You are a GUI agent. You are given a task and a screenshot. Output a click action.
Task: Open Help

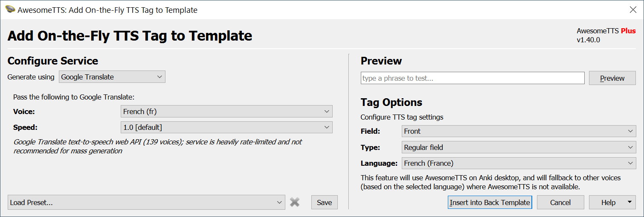pyautogui.click(x=608, y=202)
